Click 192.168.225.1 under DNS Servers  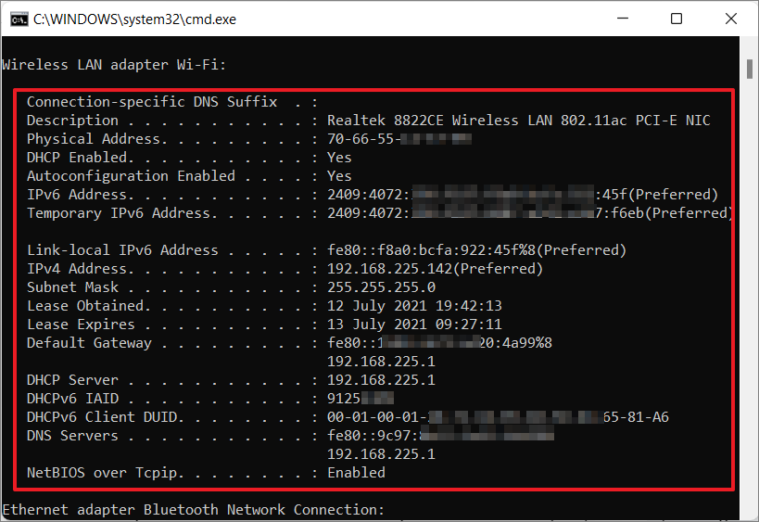click(x=381, y=454)
